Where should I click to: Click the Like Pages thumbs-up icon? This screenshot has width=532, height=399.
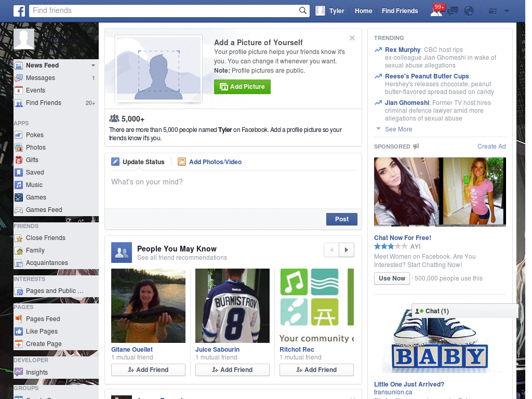point(19,331)
